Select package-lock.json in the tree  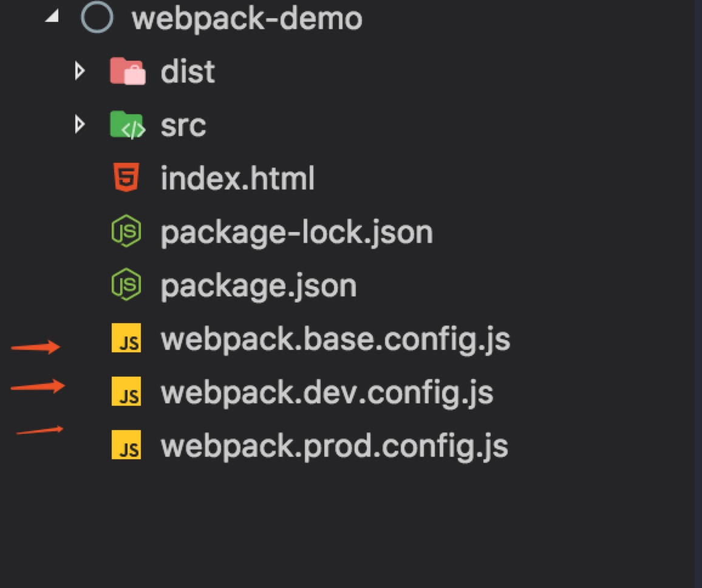[296, 231]
